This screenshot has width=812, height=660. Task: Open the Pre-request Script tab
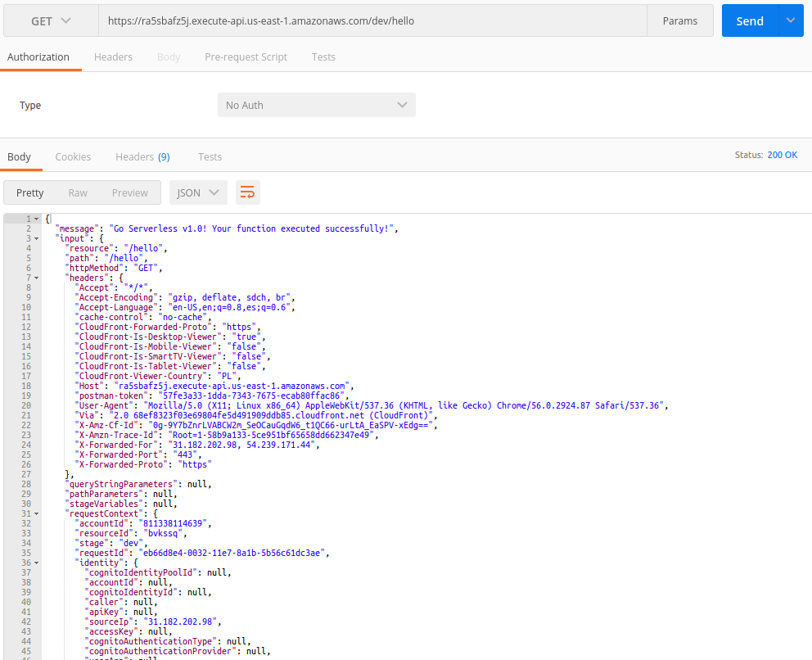click(246, 57)
